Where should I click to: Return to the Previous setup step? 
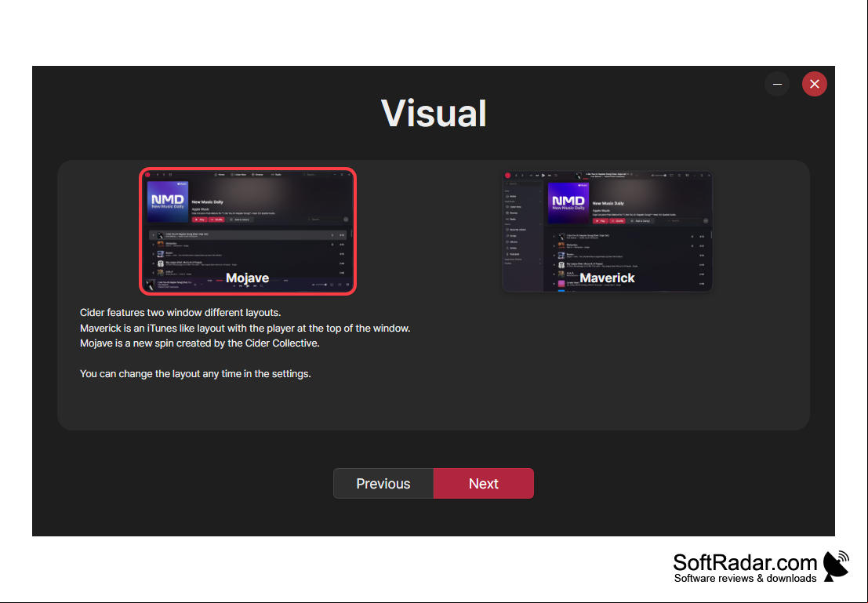[383, 483]
